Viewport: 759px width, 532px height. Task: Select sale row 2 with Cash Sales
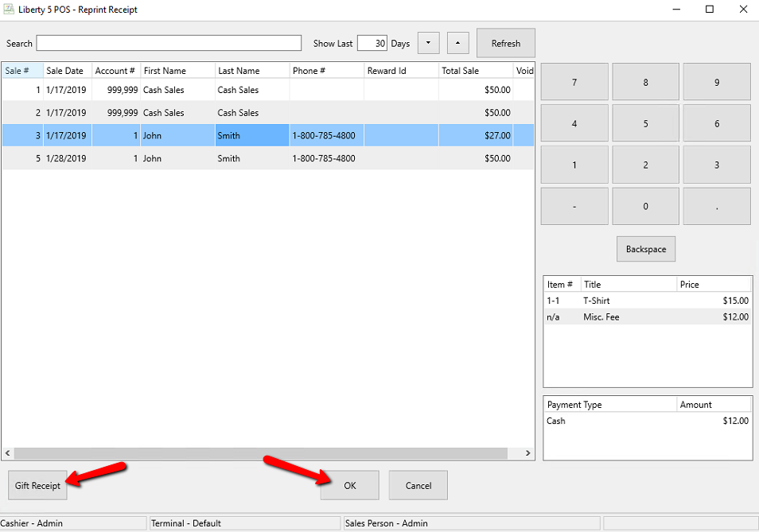267,112
